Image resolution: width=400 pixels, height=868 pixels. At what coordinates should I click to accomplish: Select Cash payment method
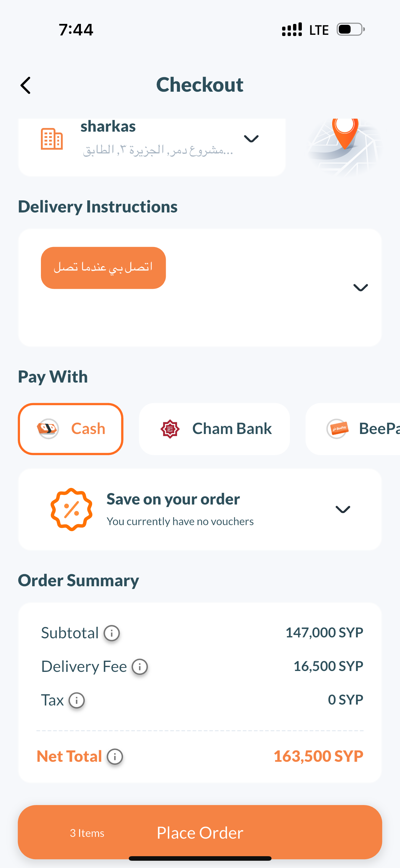tap(71, 429)
